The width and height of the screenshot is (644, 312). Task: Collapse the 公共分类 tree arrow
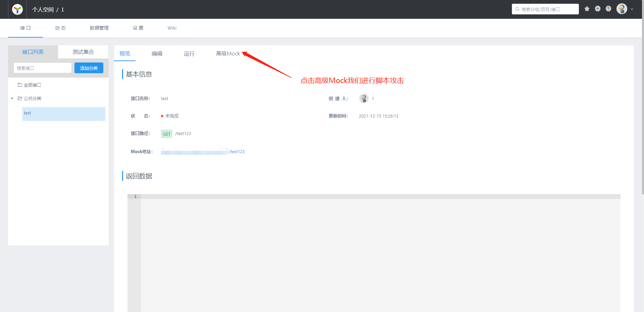coord(12,98)
